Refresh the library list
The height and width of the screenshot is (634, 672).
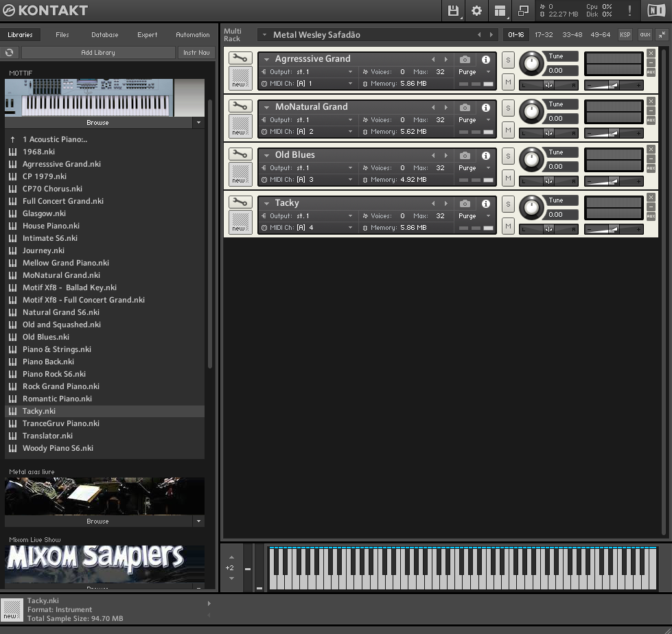coord(10,52)
